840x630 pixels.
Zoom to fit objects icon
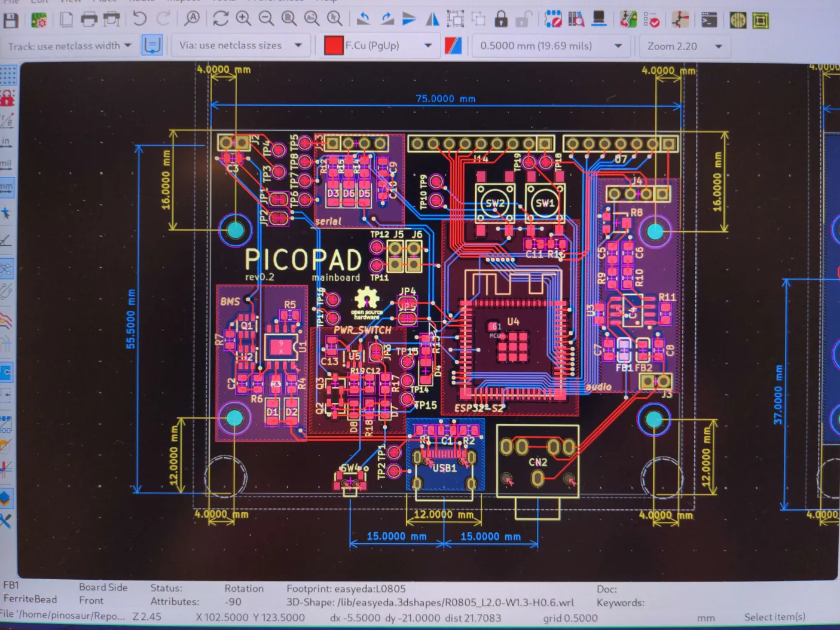point(311,19)
